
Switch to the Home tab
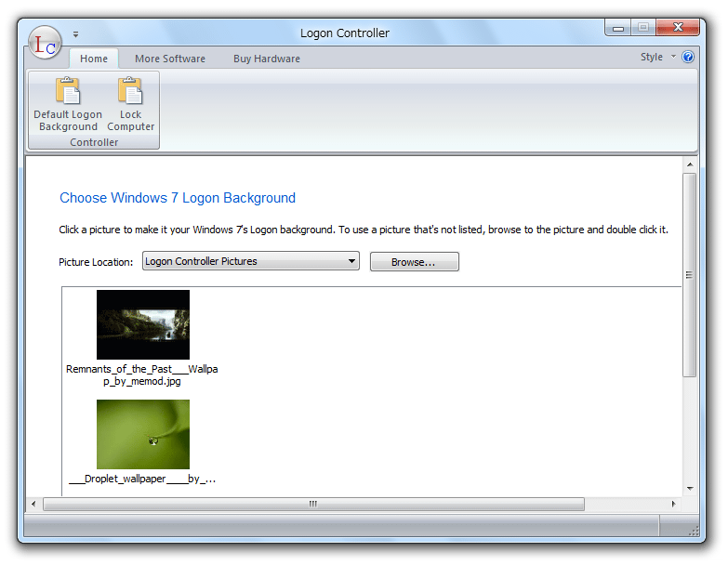click(94, 59)
